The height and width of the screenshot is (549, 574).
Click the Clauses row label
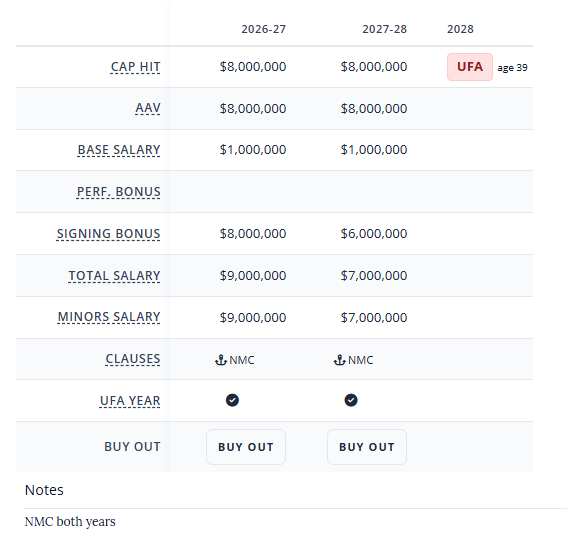[133, 359]
